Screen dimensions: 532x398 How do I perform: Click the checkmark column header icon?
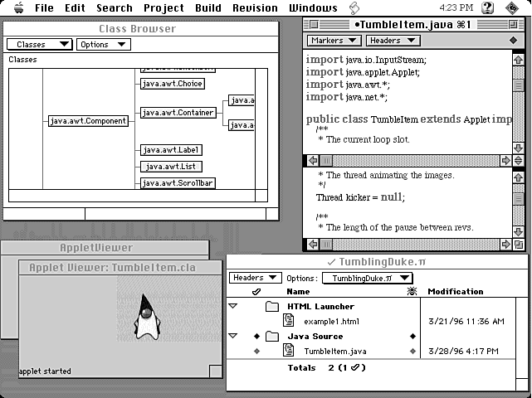pyautogui.click(x=256, y=292)
